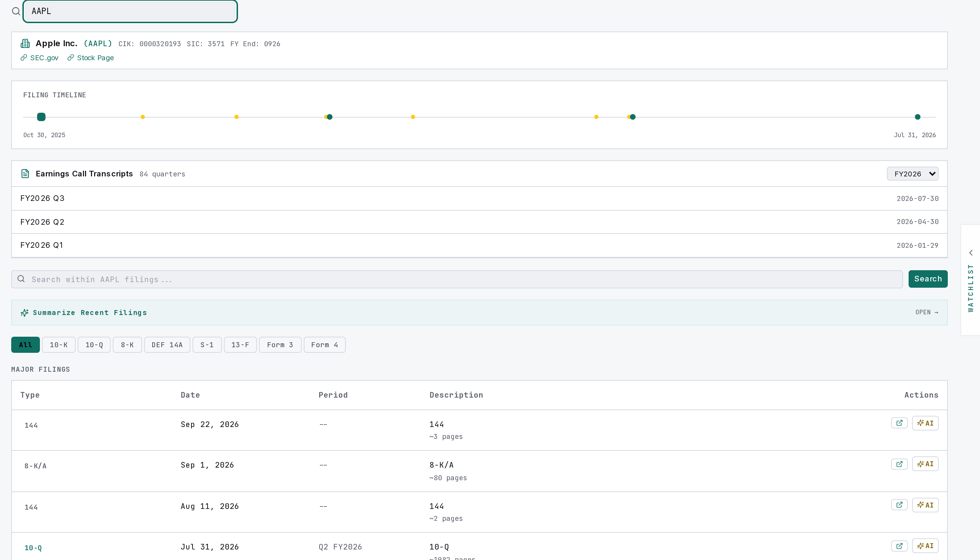Image resolution: width=980 pixels, height=560 pixels.
Task: Select the All filter tab
Action: click(x=26, y=345)
